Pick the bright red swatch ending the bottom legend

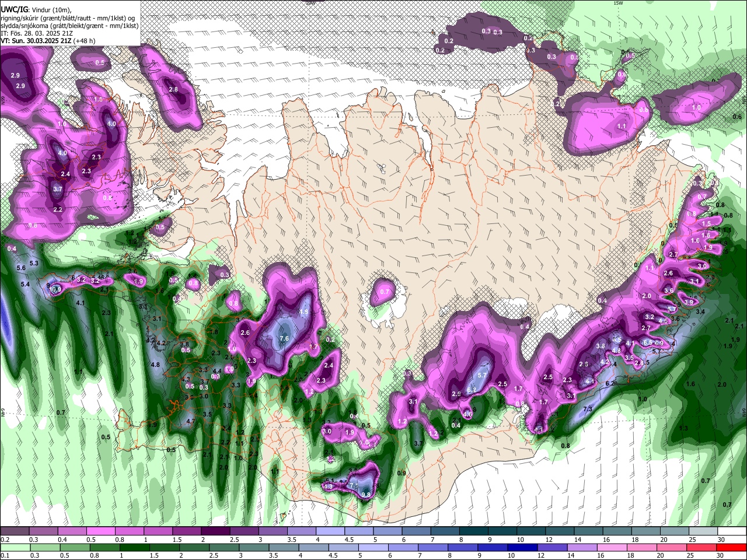[731, 547]
